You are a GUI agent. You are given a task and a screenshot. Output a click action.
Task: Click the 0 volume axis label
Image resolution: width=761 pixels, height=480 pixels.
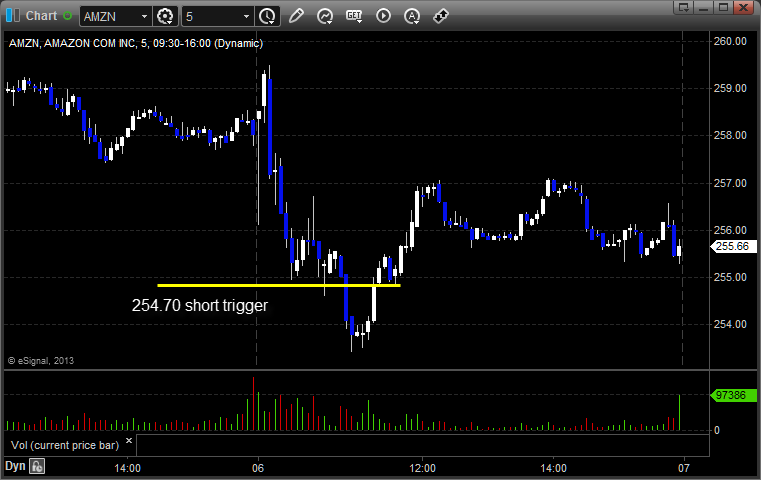(717, 430)
